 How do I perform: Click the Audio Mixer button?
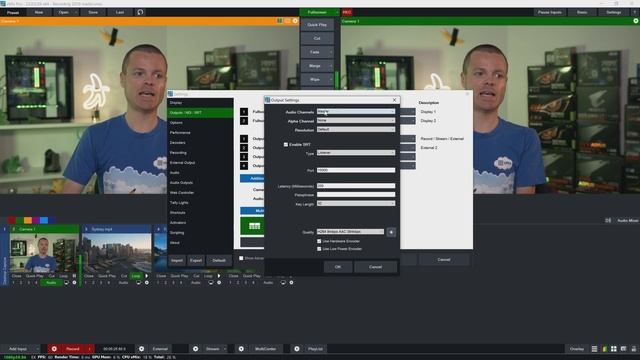[x=627, y=220]
